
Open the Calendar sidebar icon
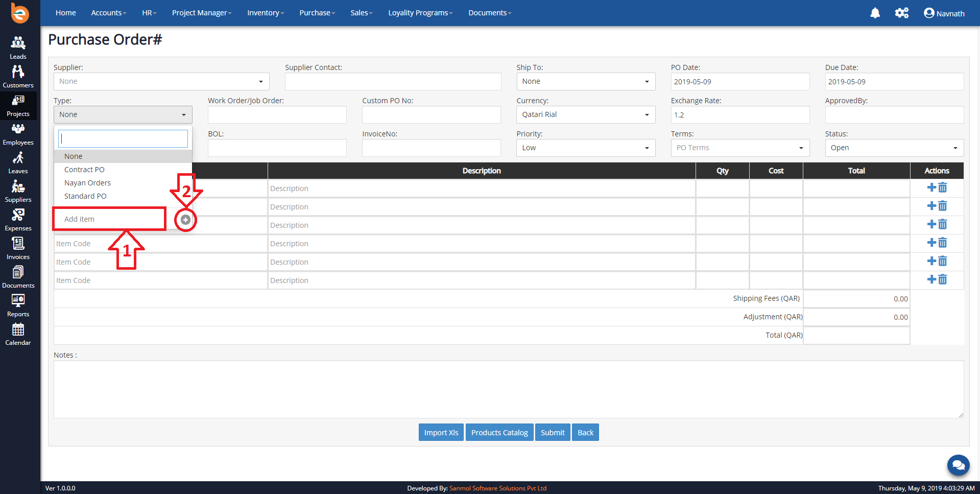pos(18,334)
